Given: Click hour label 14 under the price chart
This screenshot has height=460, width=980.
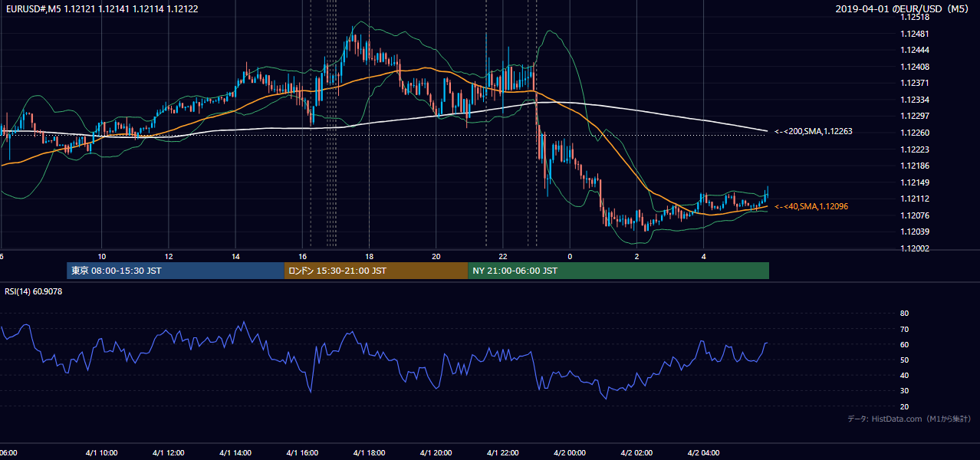Looking at the screenshot, I should (235, 256).
